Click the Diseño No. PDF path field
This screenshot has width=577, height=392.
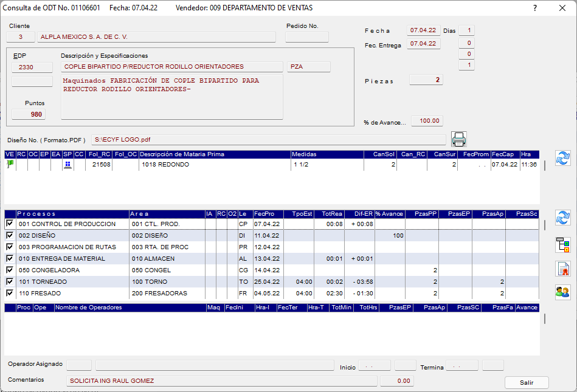point(268,140)
